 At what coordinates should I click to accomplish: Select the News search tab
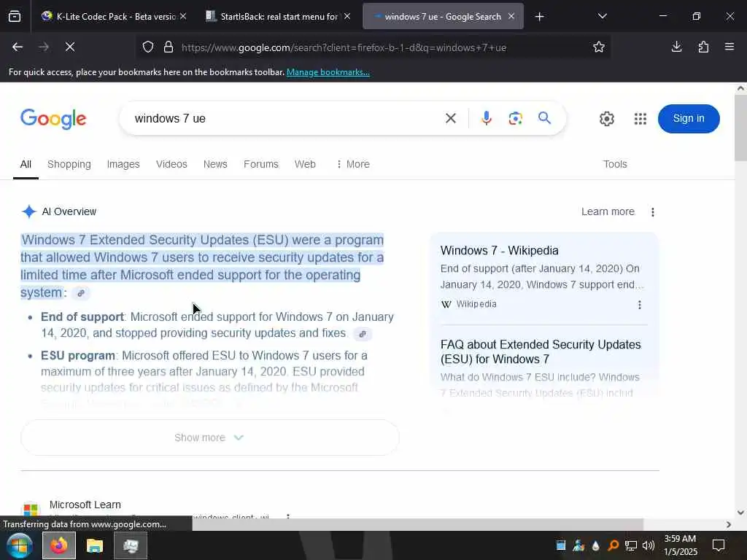215,164
